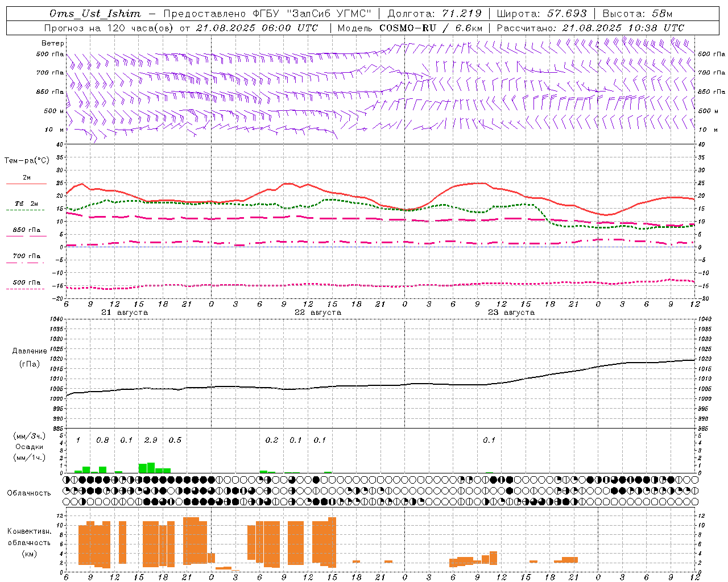
Task: Click the station name Oms_Ust_Ishim
Action: click(x=95, y=14)
